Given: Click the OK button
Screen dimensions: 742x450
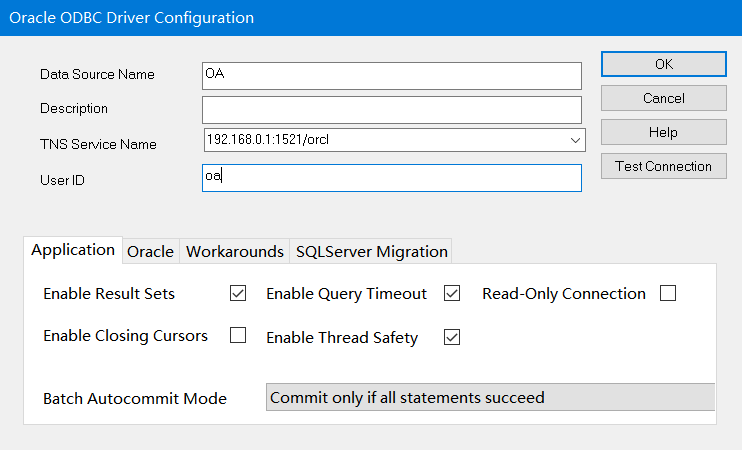Looking at the screenshot, I should (x=663, y=64).
